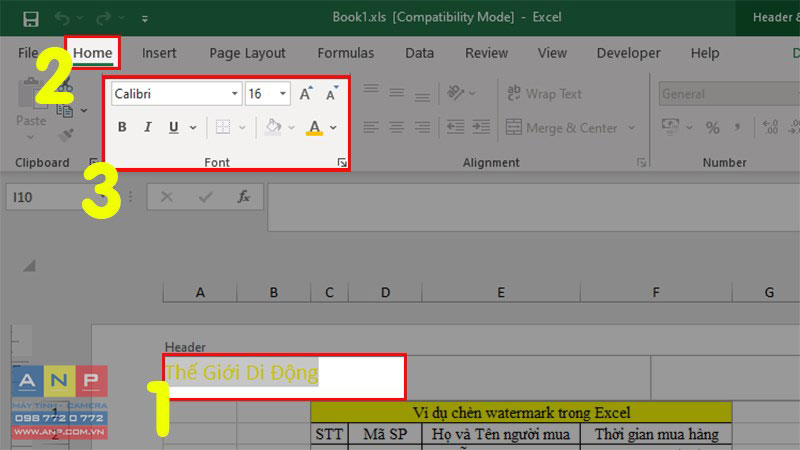Click Align Left icon

pyautogui.click(x=371, y=127)
